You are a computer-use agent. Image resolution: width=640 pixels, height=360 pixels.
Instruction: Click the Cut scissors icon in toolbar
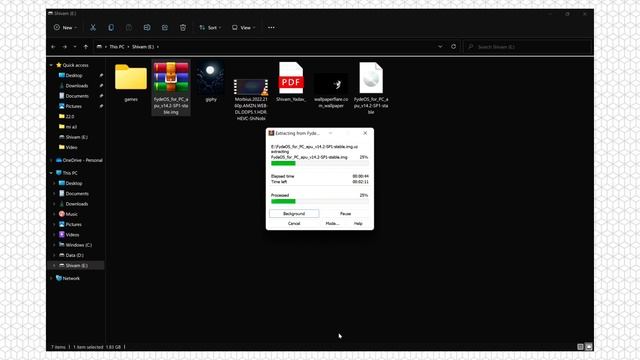click(93, 27)
